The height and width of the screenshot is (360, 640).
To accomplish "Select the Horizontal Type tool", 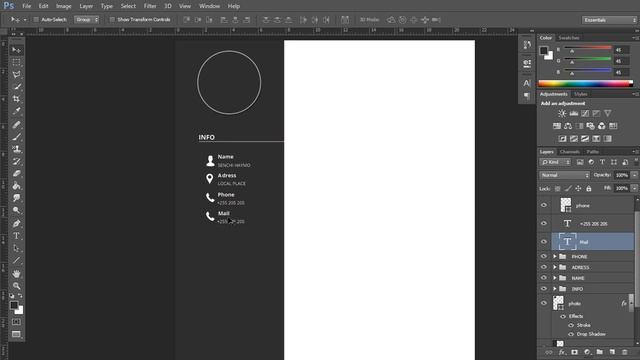I will pos(16,236).
